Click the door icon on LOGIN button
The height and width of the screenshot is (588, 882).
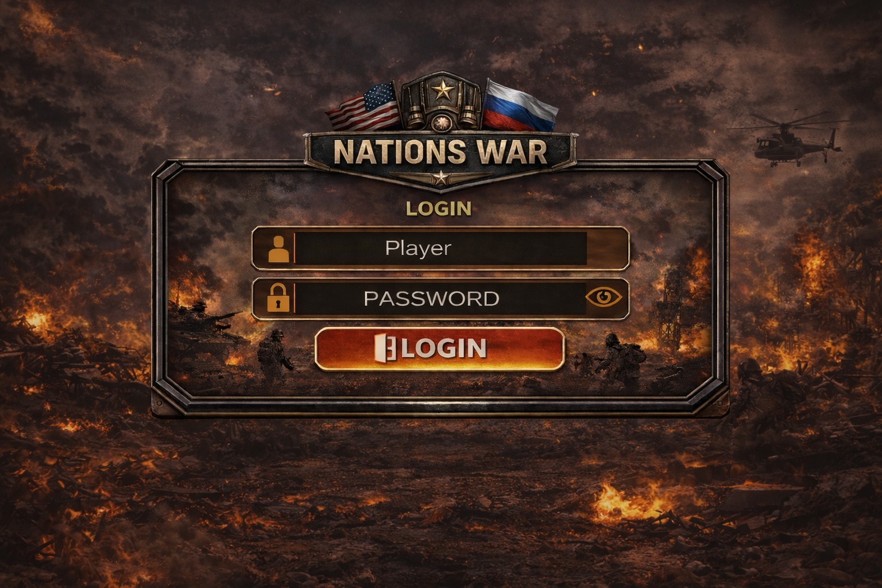click(385, 348)
